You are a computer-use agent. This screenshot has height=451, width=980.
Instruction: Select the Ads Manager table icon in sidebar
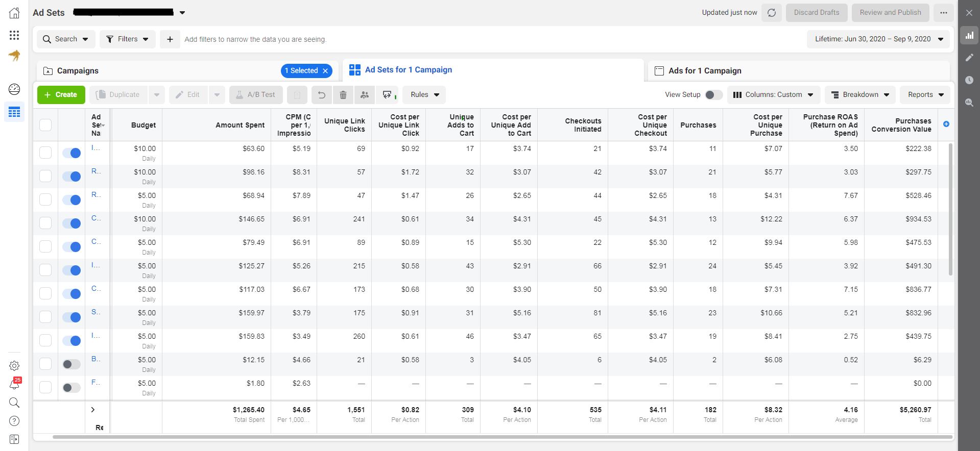tap(14, 112)
